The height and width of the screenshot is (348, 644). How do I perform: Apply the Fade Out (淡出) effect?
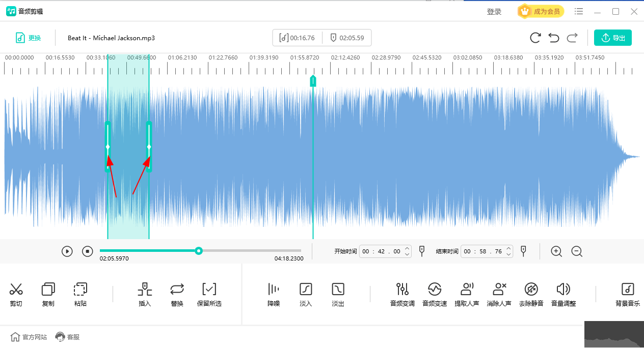point(338,290)
